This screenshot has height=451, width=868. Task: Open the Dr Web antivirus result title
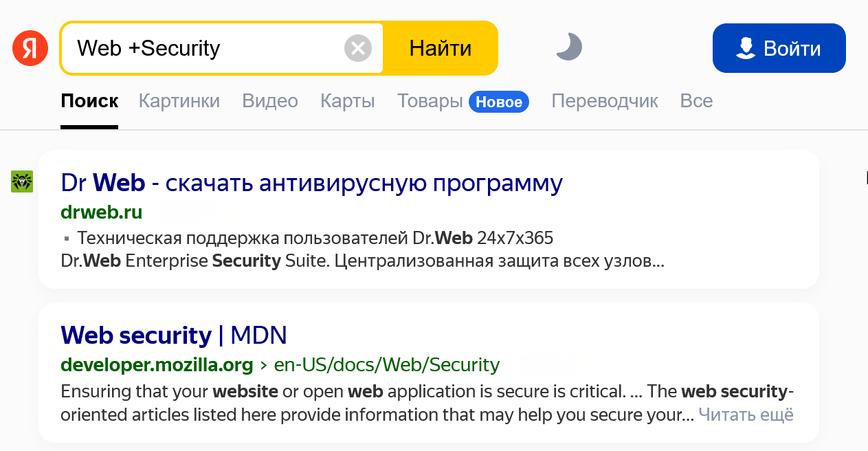click(x=311, y=183)
